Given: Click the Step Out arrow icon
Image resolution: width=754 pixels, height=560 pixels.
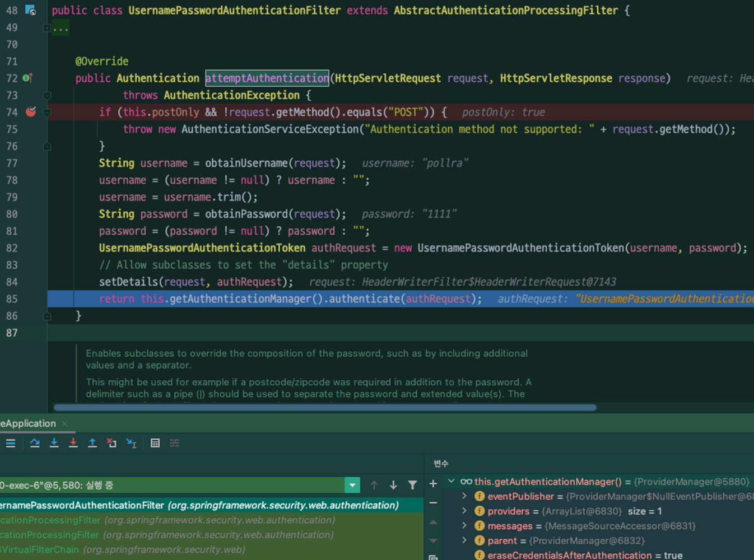Looking at the screenshot, I should click(92, 443).
